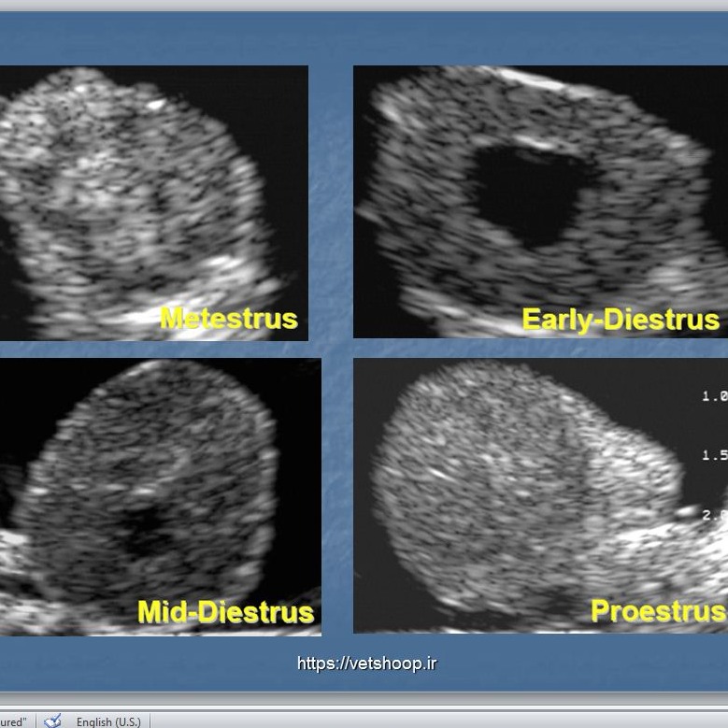Click the theme name ending in ured"
The height and width of the screenshot is (728, 728).
pyautogui.click(x=12, y=721)
